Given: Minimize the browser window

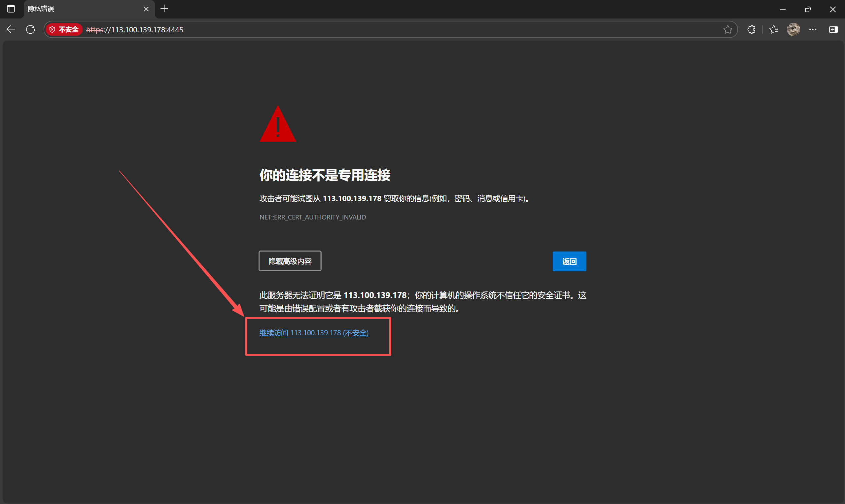Looking at the screenshot, I should [783, 9].
